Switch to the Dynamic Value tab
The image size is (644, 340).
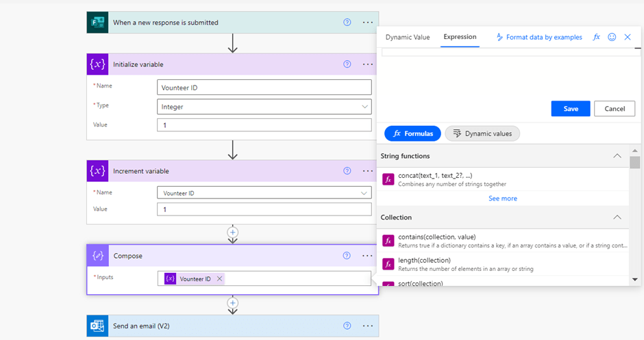click(408, 37)
